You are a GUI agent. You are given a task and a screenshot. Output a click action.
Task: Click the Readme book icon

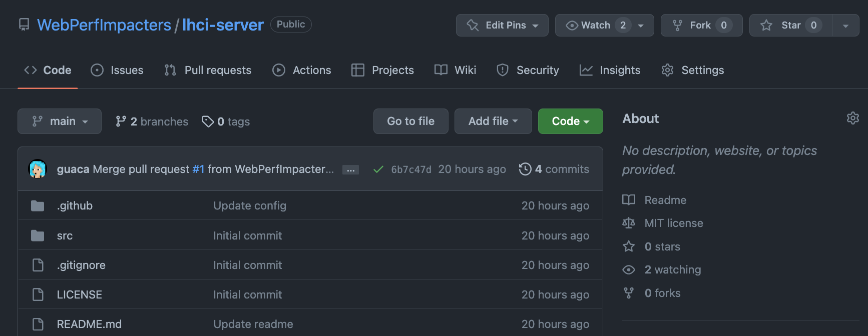[629, 200]
